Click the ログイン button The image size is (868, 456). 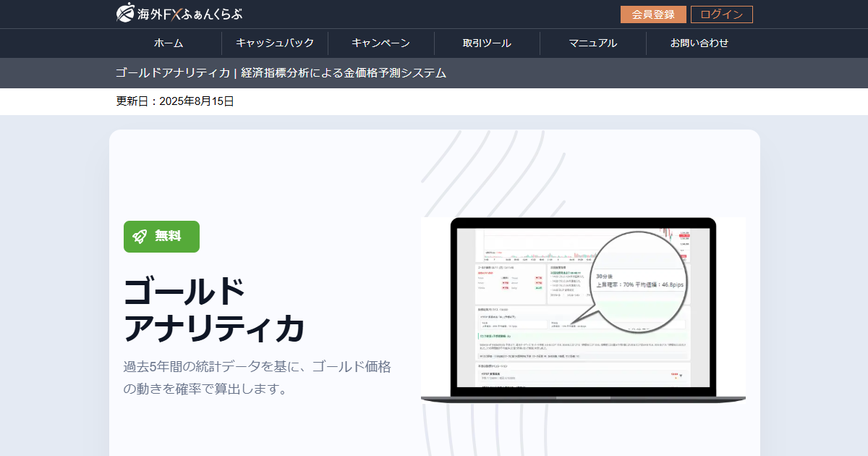tap(723, 14)
